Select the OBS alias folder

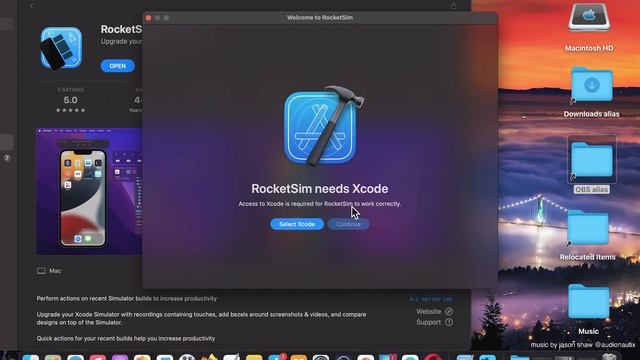(x=591, y=160)
